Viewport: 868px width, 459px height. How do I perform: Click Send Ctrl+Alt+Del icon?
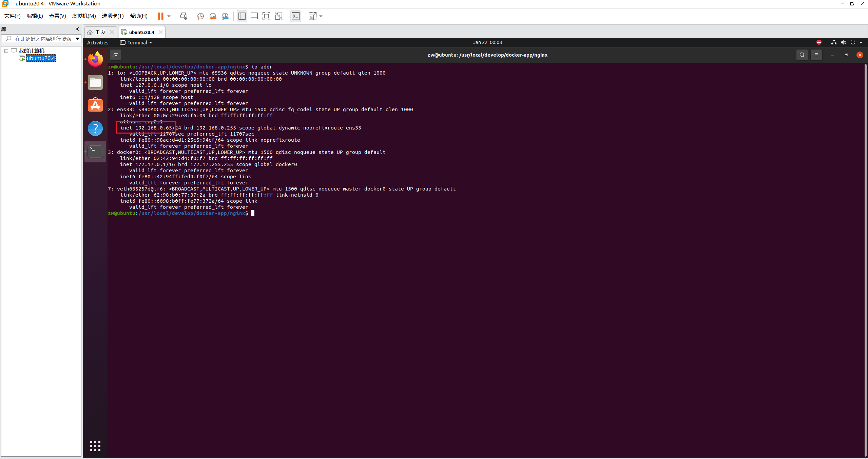(184, 16)
